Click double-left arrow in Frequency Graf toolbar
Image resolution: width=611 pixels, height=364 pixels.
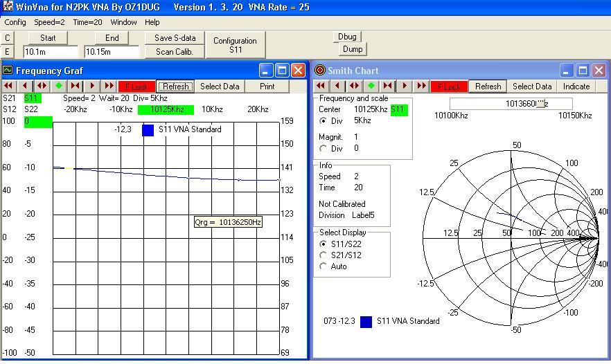[8, 86]
